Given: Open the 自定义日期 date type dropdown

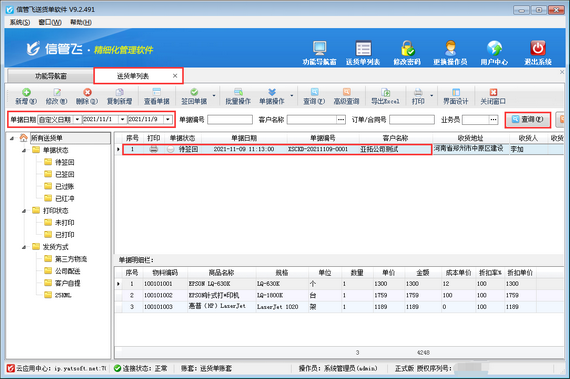Looking at the screenshot, I should click(x=77, y=120).
